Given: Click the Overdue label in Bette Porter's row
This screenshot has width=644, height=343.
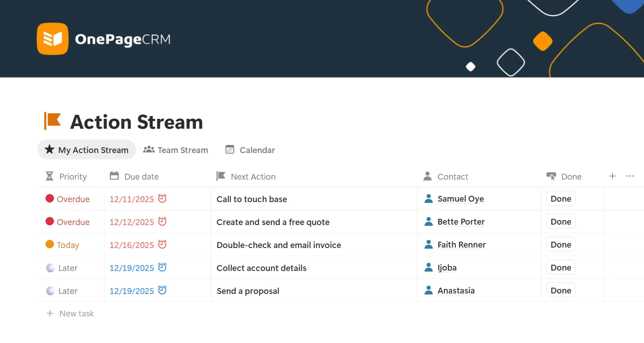Looking at the screenshot, I should 73,222.
